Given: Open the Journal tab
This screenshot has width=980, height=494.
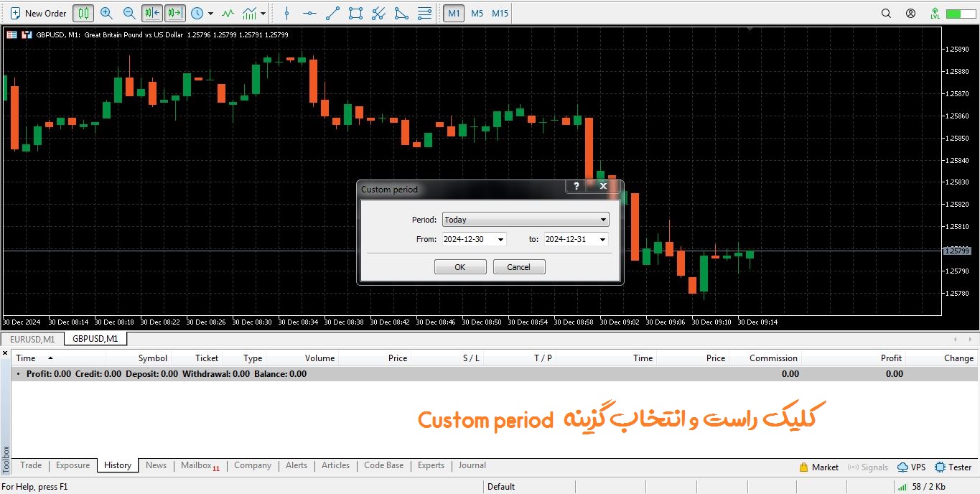Looking at the screenshot, I should tap(472, 465).
